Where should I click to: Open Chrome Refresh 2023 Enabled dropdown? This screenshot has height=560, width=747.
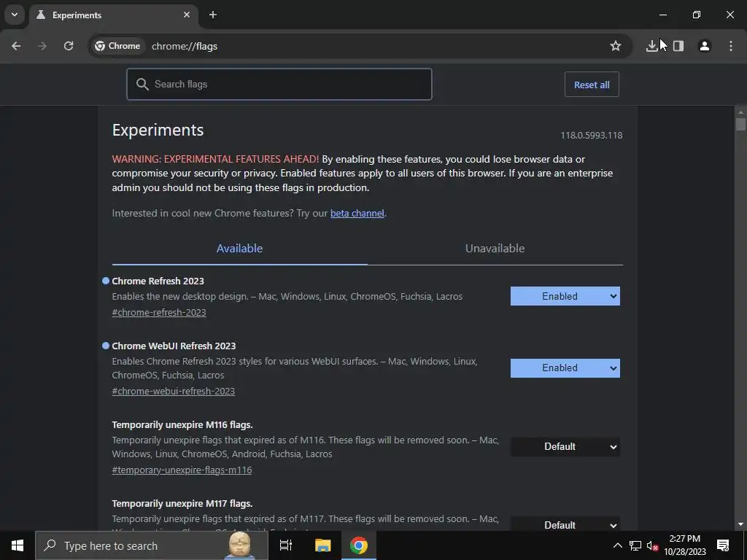[x=565, y=296]
